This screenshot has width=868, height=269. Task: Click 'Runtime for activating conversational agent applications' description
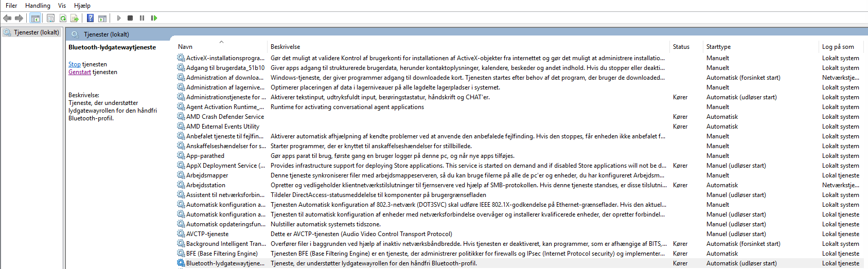[347, 107]
